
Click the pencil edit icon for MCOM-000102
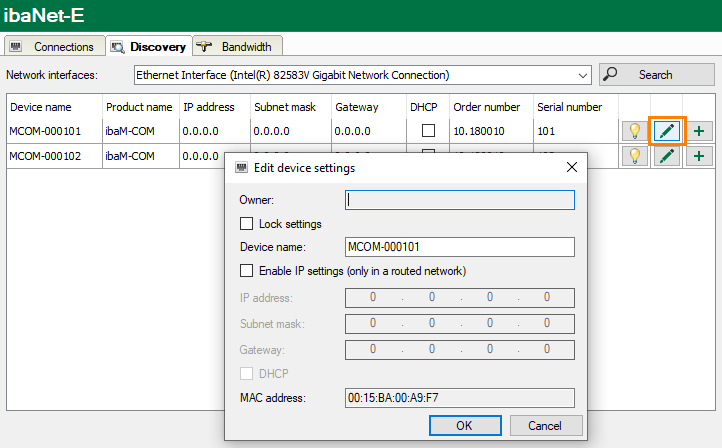666,156
